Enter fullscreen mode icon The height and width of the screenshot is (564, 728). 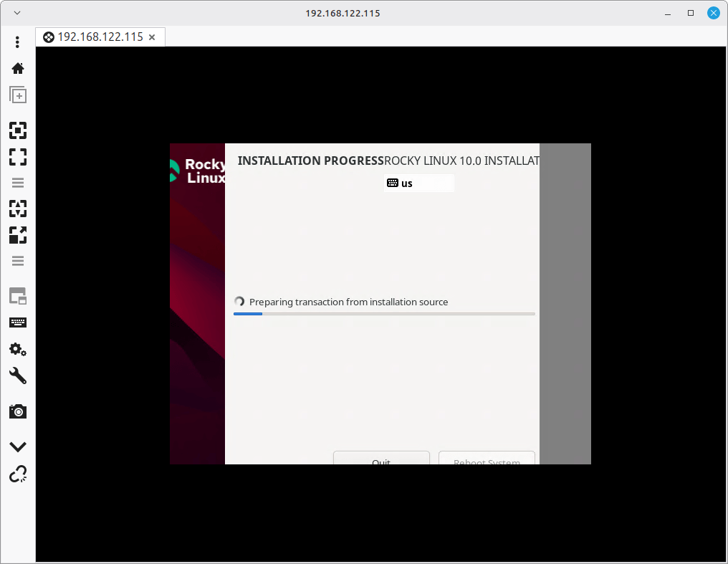tap(18, 157)
